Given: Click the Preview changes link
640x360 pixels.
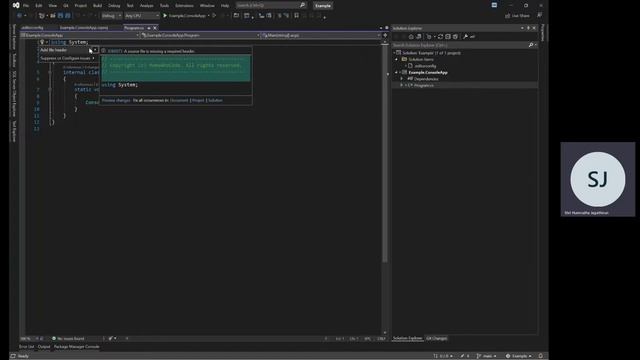Looking at the screenshot, I should [116, 100].
